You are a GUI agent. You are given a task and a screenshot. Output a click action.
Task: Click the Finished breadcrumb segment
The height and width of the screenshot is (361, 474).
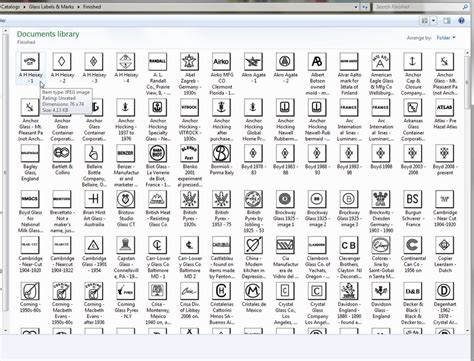[x=92, y=7]
